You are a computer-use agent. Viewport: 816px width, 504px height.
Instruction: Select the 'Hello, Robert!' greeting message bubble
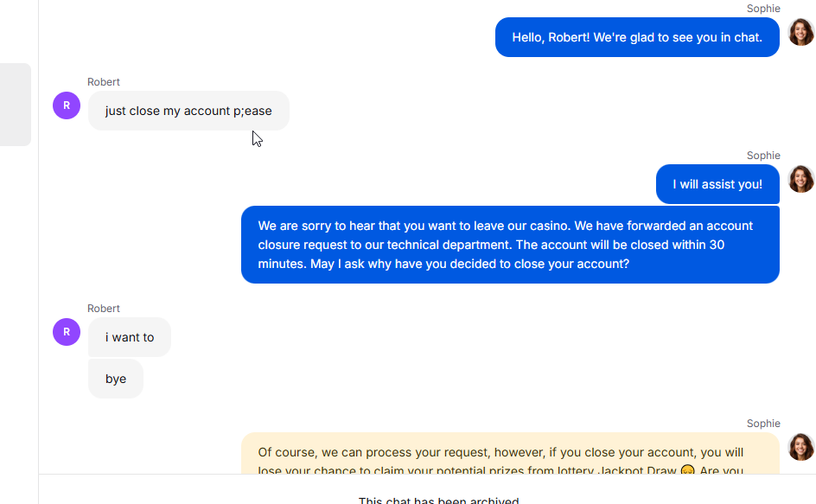click(x=637, y=37)
